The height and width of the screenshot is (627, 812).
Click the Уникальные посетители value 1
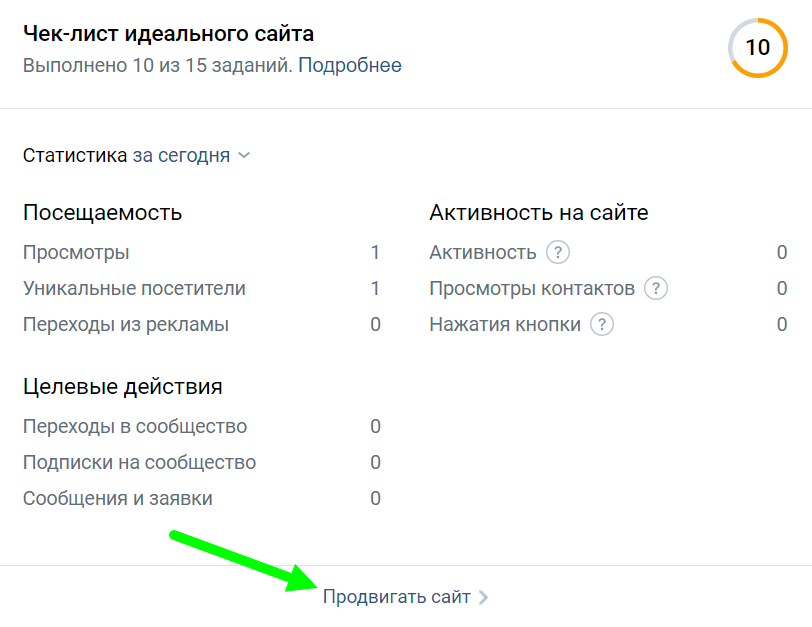pos(375,288)
